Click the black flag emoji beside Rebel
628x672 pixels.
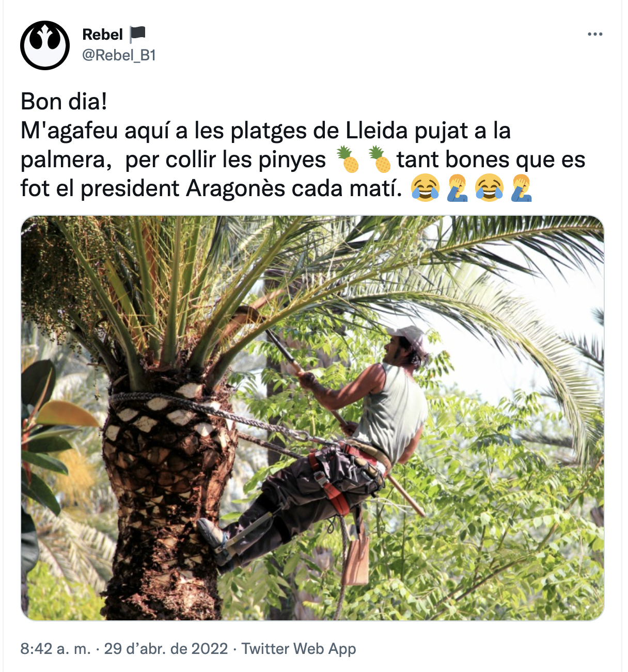click(137, 34)
